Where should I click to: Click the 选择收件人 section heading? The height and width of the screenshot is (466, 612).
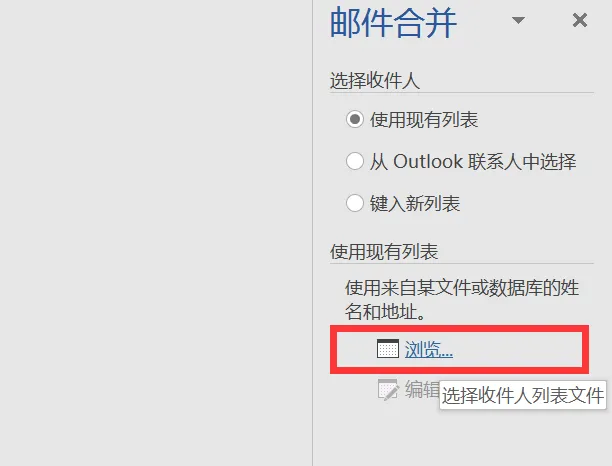[x=375, y=81]
